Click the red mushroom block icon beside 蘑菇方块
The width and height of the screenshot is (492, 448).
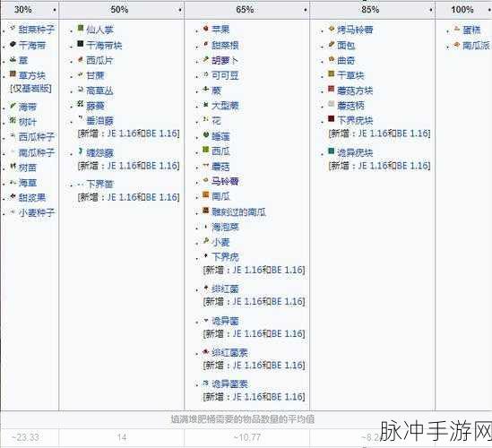(332, 89)
